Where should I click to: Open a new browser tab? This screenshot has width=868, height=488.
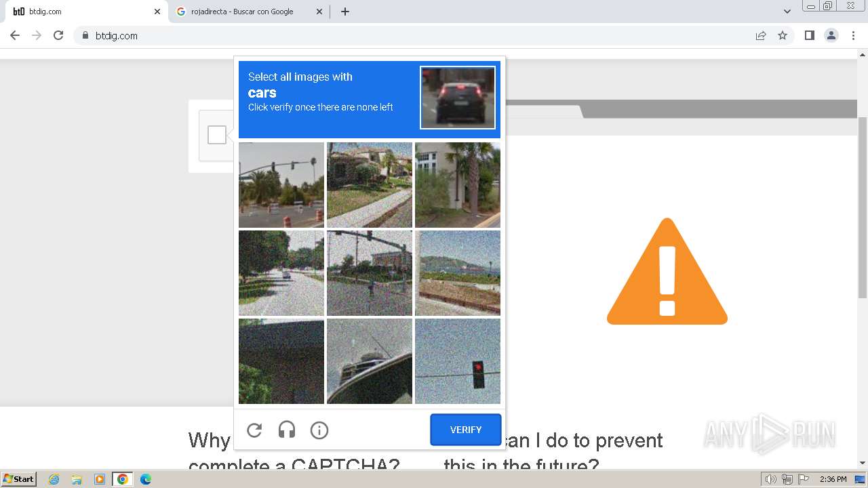(x=345, y=12)
